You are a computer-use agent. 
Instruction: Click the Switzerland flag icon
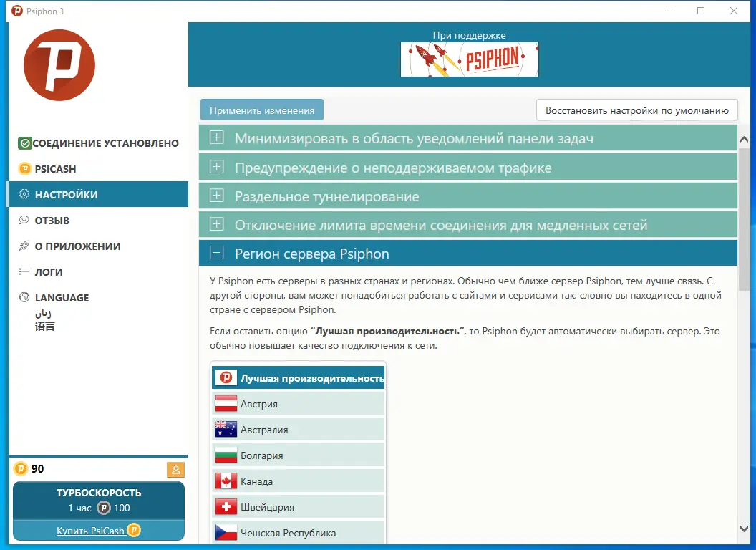pyautogui.click(x=226, y=506)
